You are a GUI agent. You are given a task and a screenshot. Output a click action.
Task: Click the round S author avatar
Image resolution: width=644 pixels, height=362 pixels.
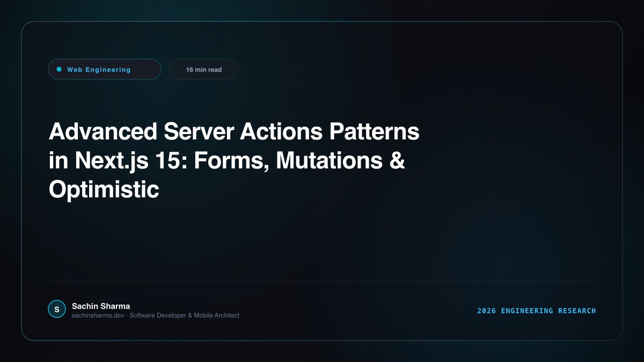57,309
